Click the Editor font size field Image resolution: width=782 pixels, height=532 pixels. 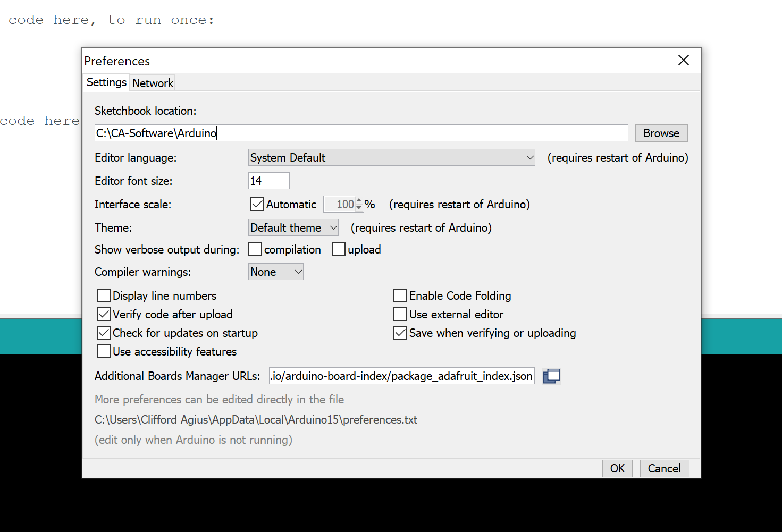[x=269, y=181]
